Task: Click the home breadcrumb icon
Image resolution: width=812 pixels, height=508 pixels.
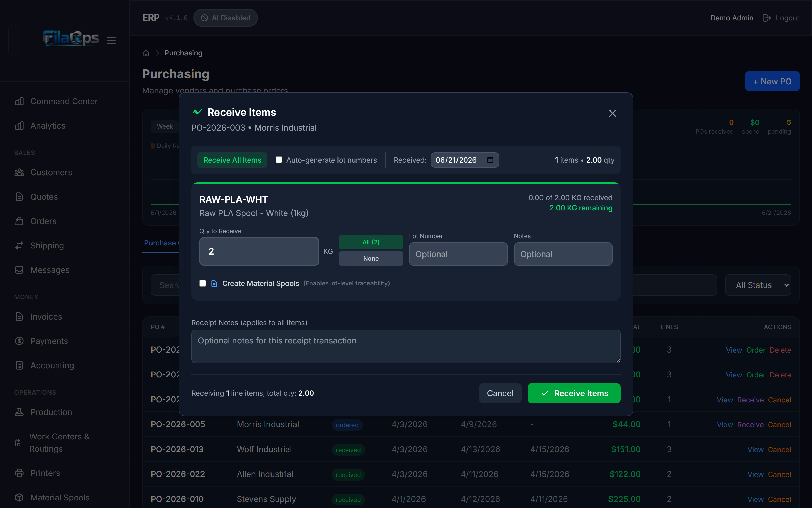Action: point(146,53)
